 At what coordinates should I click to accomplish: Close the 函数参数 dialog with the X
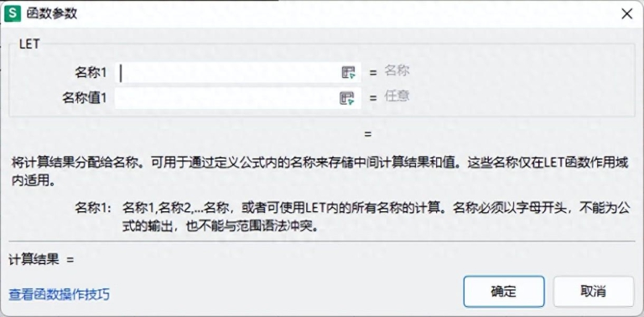(626, 14)
